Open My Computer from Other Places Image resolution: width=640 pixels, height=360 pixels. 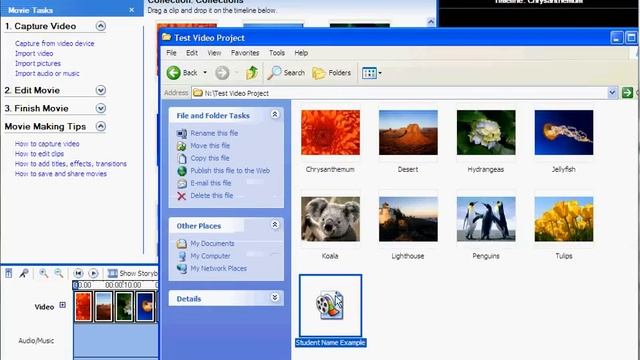(x=210, y=256)
